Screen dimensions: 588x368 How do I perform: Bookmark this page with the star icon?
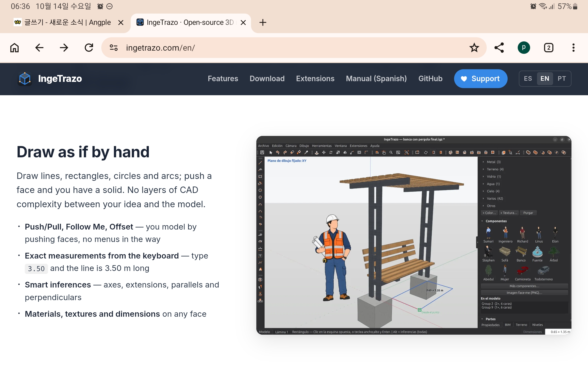tap(474, 48)
